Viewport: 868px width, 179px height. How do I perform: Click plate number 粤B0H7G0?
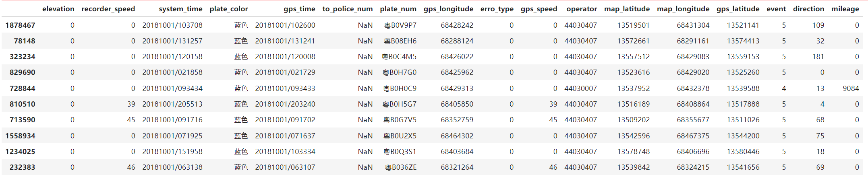(400, 72)
